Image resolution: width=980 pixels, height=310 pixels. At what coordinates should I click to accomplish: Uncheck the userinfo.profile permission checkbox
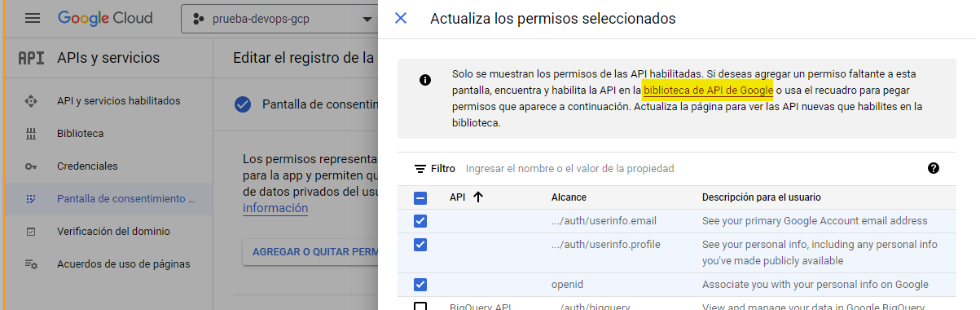pos(420,245)
